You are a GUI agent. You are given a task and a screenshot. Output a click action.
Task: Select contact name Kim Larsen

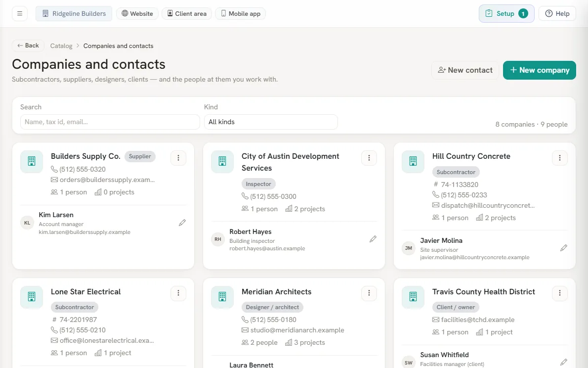[56, 215]
